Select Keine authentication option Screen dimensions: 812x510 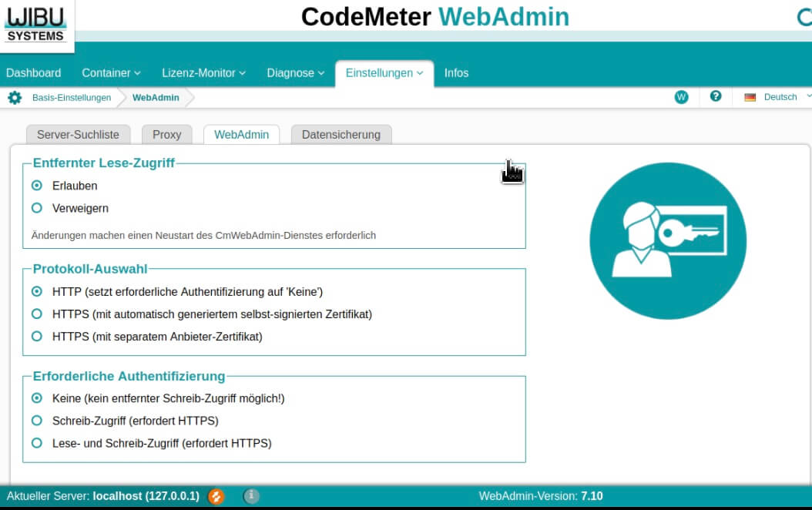[37, 398]
